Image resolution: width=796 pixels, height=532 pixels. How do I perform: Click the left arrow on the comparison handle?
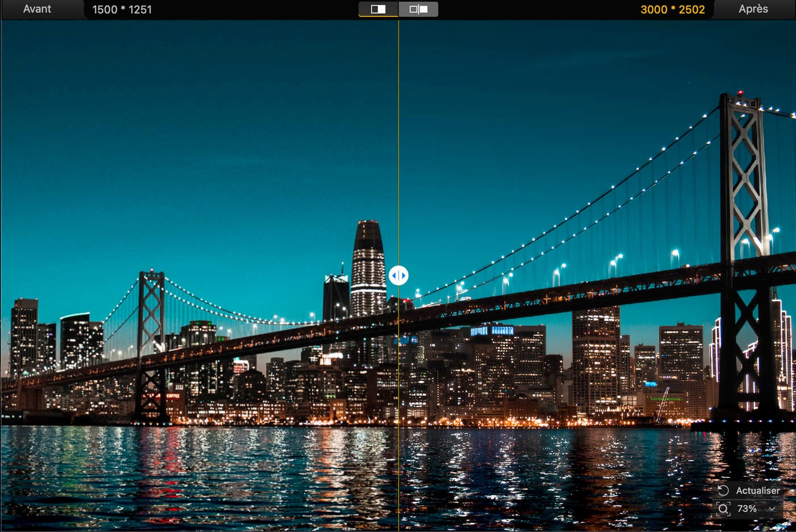pos(394,276)
